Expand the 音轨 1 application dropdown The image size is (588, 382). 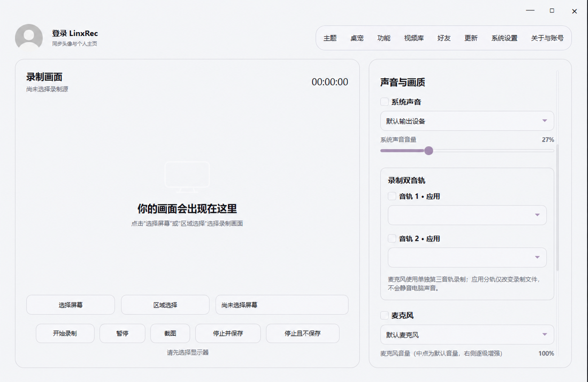[x=467, y=215]
